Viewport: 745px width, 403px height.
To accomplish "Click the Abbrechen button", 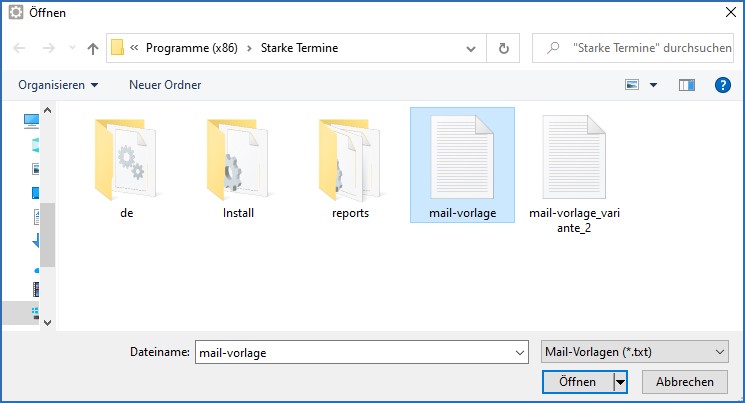I will coord(685,382).
